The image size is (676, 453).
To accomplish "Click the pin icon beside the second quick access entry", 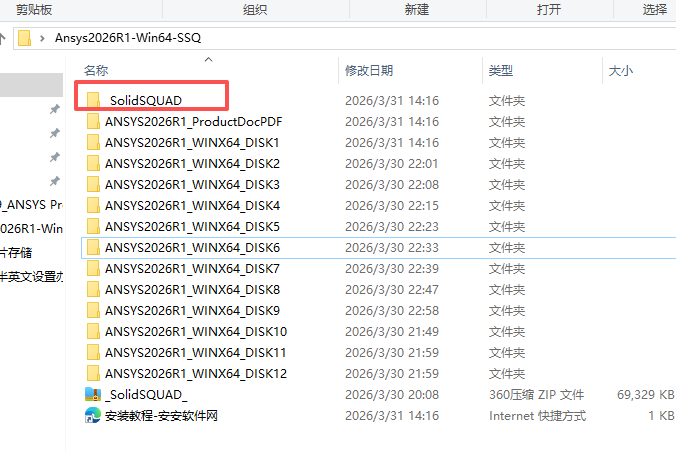I will pos(55,133).
